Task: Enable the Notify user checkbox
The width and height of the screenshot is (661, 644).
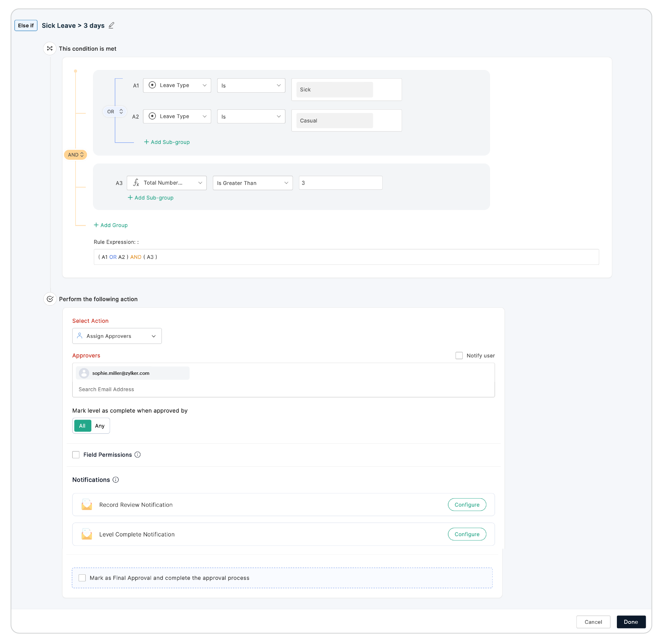Action: point(459,356)
